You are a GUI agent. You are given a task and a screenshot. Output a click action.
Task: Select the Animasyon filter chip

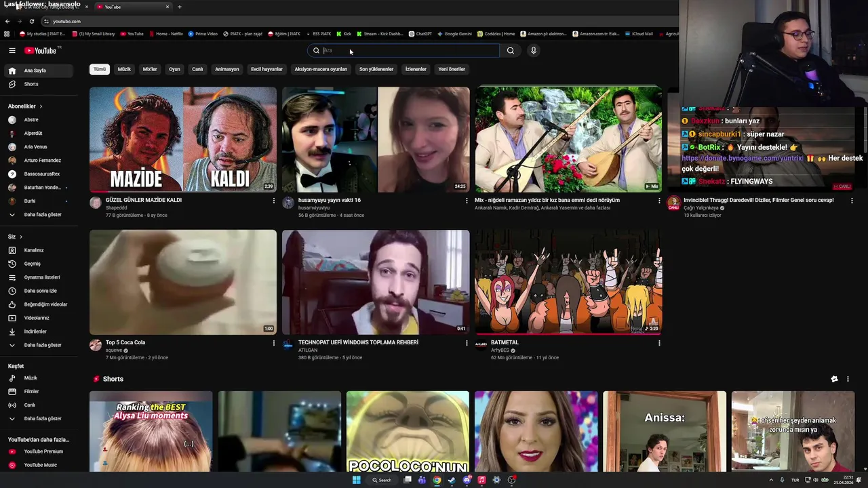226,69
